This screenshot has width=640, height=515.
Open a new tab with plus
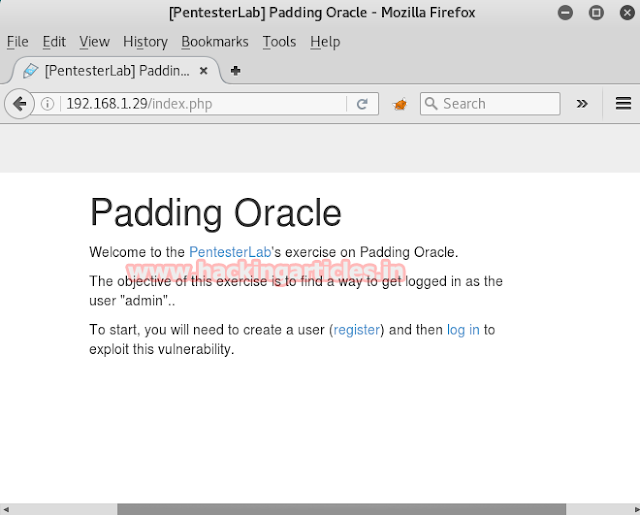pyautogui.click(x=236, y=71)
